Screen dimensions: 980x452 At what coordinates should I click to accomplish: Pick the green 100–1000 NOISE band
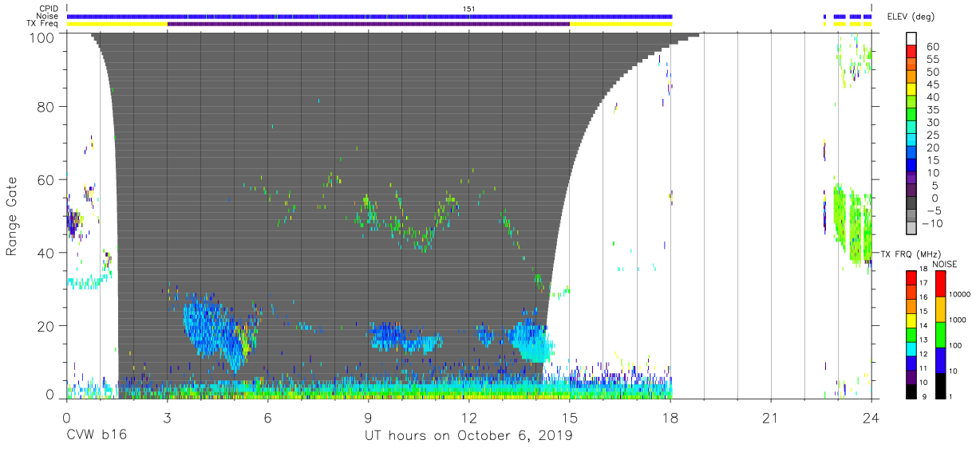[x=939, y=335]
